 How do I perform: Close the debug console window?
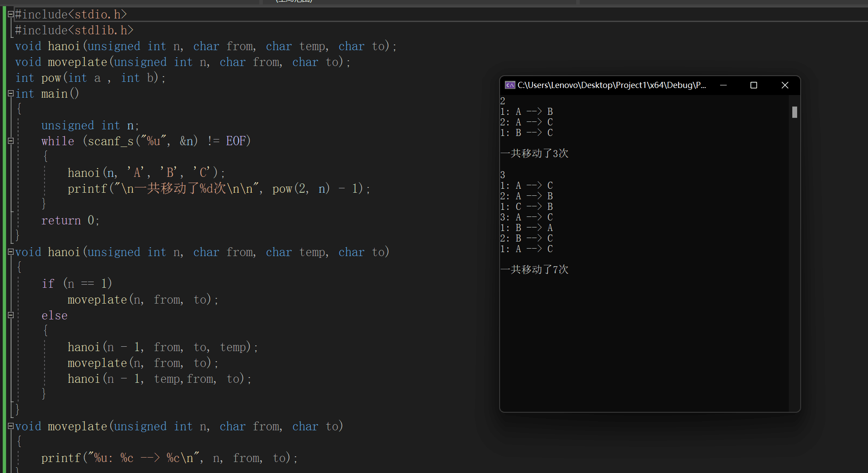(785, 85)
